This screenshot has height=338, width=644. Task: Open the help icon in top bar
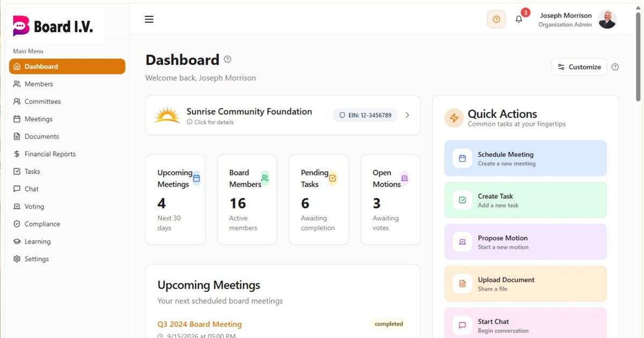point(496,19)
